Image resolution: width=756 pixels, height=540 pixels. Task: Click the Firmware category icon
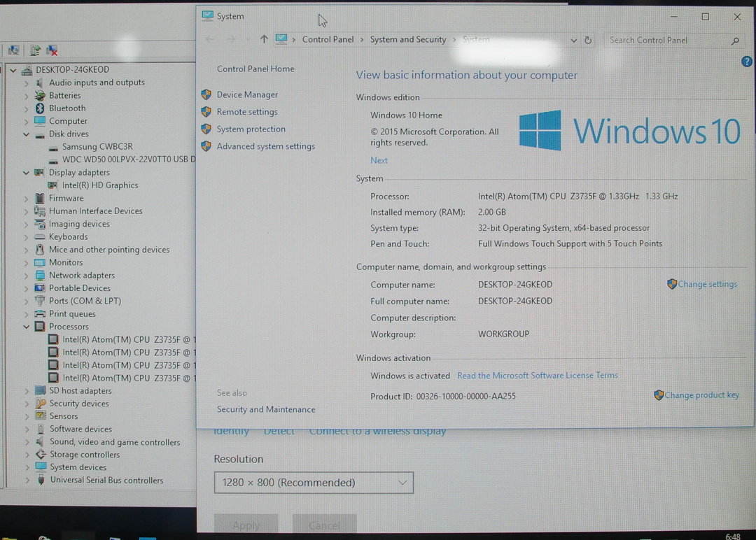click(x=40, y=198)
